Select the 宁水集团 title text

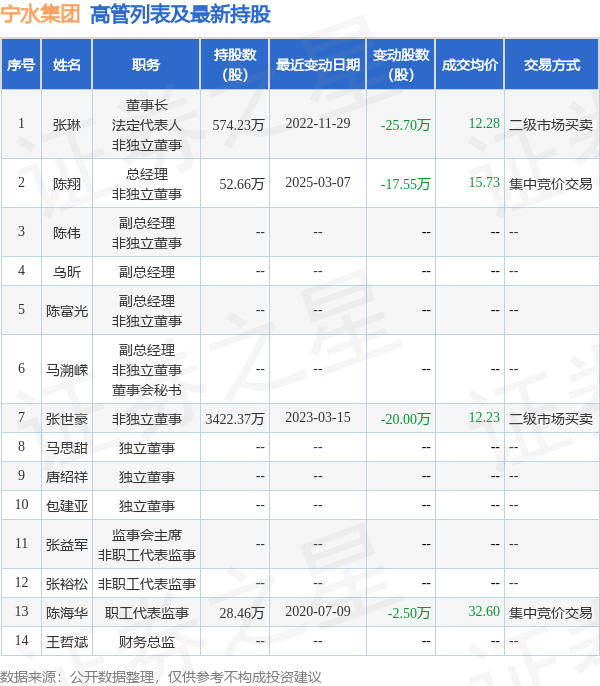pos(40,14)
